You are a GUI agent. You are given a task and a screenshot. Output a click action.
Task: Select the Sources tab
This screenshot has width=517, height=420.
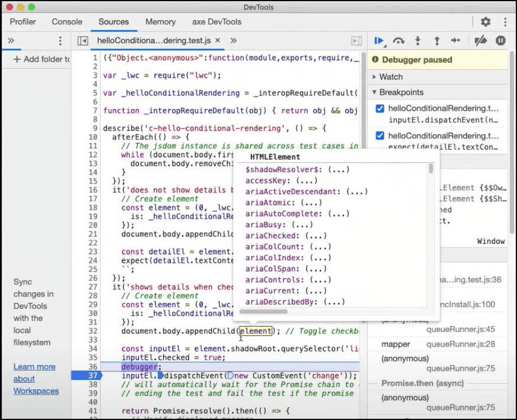coord(114,22)
